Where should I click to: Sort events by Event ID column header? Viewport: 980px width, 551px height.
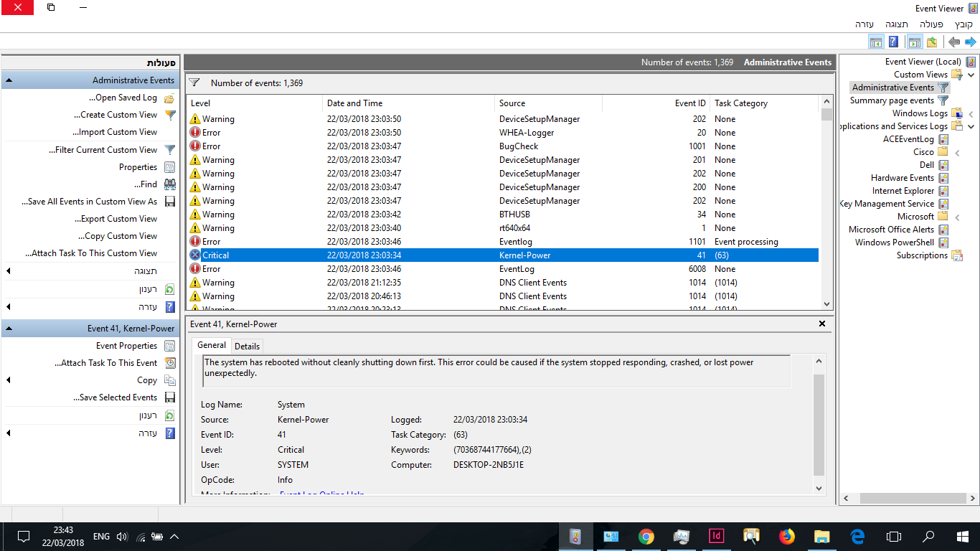pyautogui.click(x=656, y=103)
